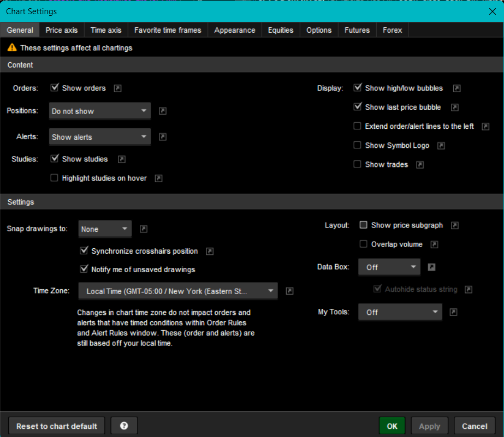The width and height of the screenshot is (504, 437).
Task: Click the link icon beside Time Zone dropdown
Action: point(290,291)
